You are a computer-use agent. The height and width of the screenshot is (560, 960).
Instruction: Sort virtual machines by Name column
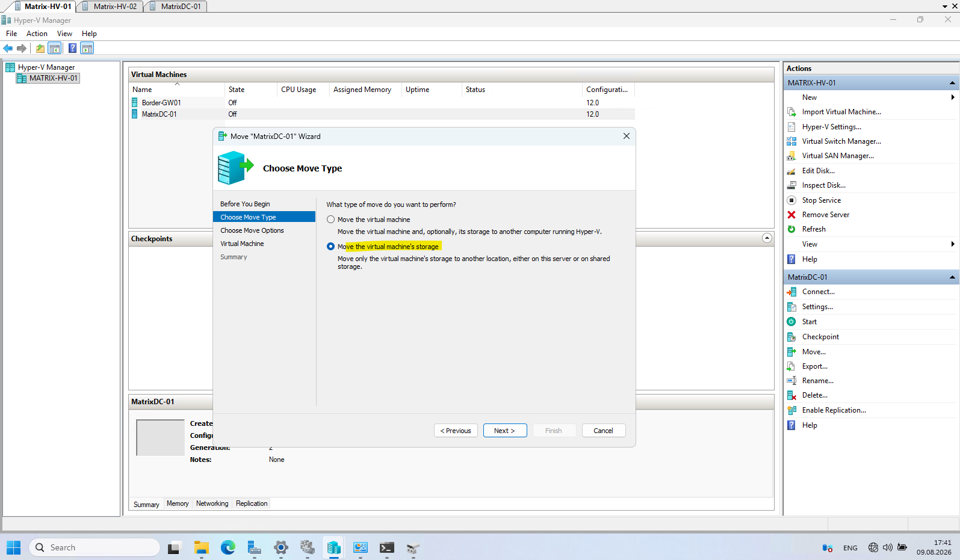coord(178,90)
